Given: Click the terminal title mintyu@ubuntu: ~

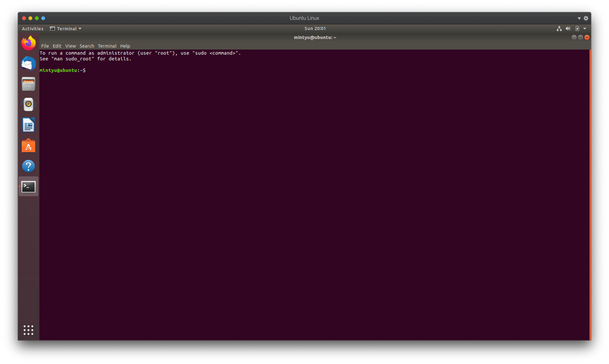Looking at the screenshot, I should pos(315,37).
